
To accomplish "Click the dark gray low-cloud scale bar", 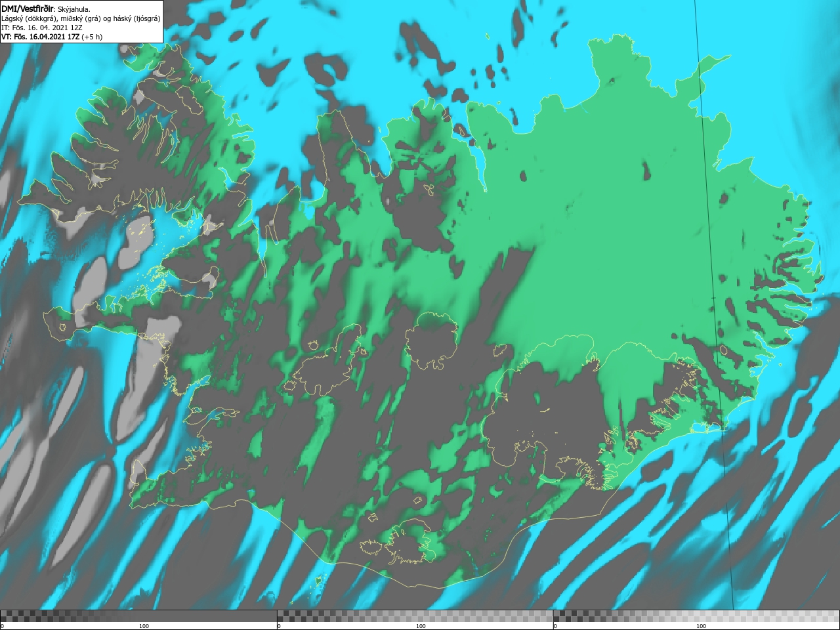I will 138,616.
